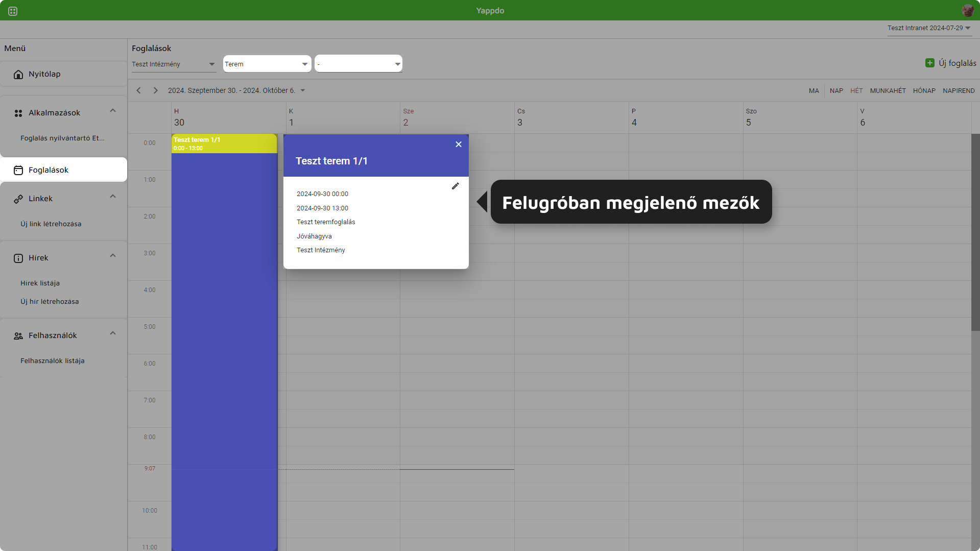Viewport: 980px width, 551px height.
Task: Open the Terem filter dropdown
Action: 267,64
